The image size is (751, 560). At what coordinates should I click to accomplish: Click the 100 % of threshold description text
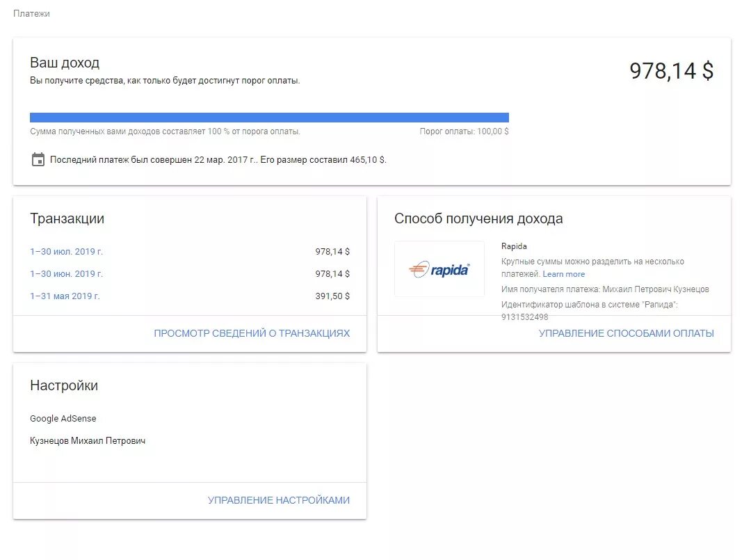pos(165,131)
